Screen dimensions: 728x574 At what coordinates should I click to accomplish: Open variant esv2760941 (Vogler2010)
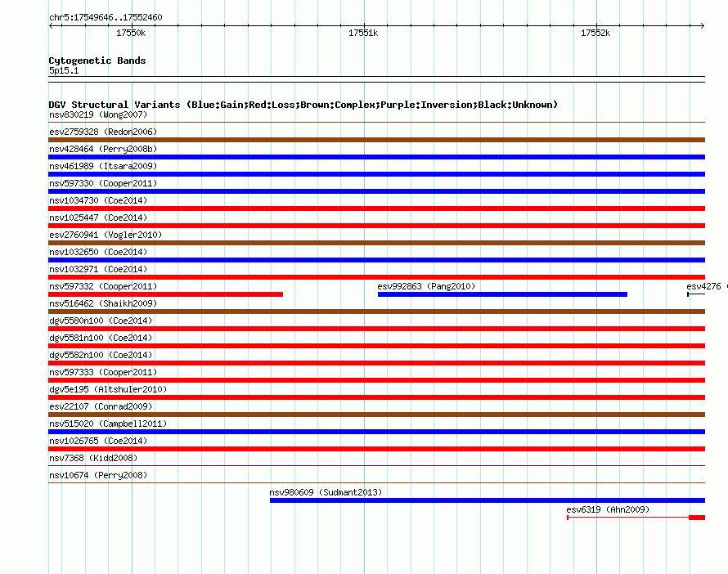[106, 235]
